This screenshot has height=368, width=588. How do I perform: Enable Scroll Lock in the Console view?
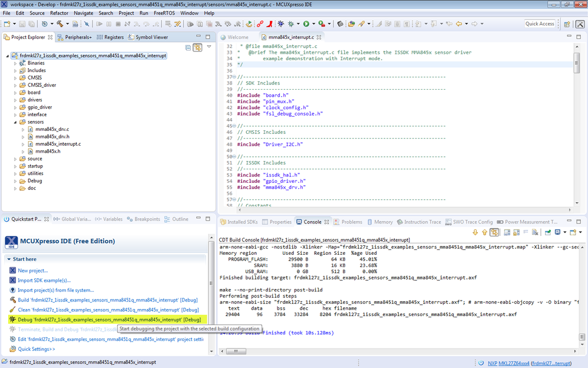pos(515,232)
